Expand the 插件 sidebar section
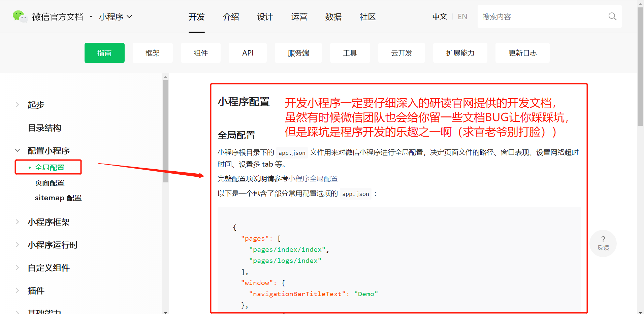This screenshot has width=644, height=314. pyautogui.click(x=18, y=290)
